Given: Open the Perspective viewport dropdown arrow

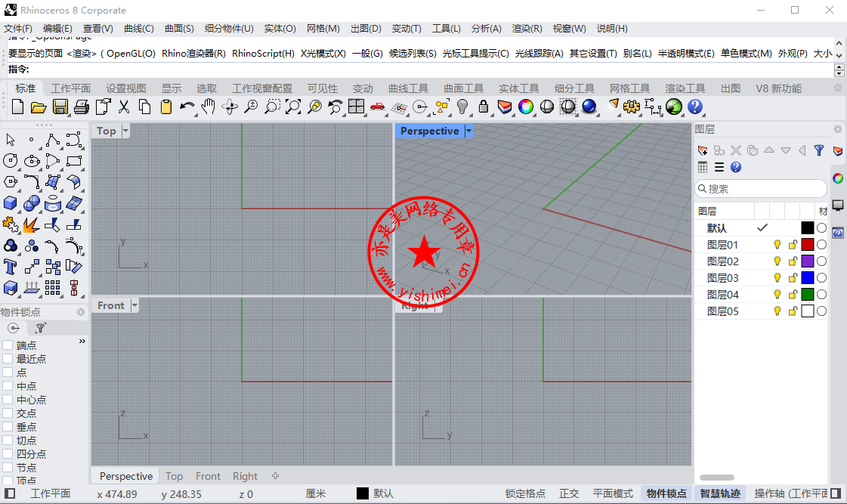Looking at the screenshot, I should [x=468, y=131].
